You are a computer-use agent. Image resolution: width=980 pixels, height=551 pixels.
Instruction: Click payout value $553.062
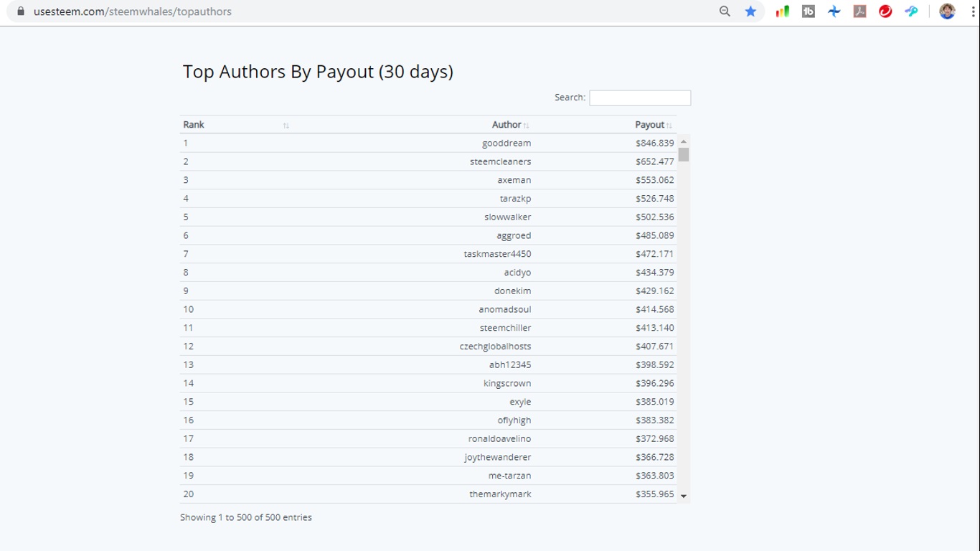click(x=655, y=180)
